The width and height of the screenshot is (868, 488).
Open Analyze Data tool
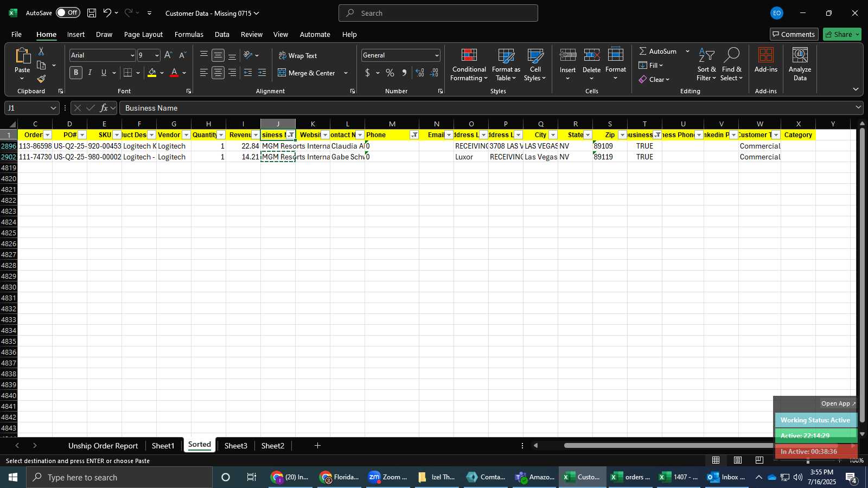click(800, 65)
